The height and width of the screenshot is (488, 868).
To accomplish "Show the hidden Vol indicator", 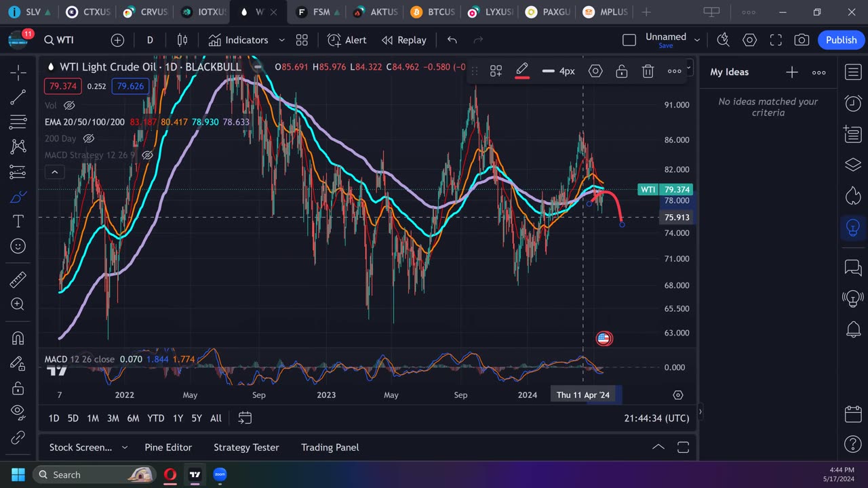I will tap(69, 106).
